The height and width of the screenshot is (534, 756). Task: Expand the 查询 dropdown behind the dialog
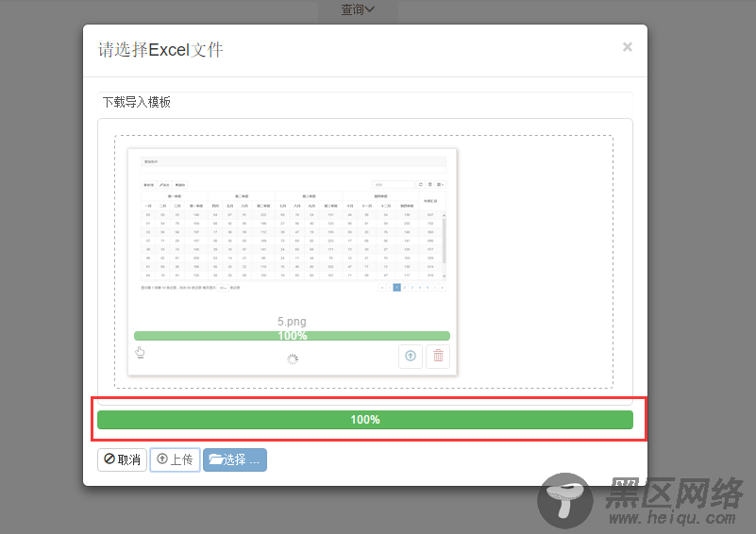pos(358,9)
